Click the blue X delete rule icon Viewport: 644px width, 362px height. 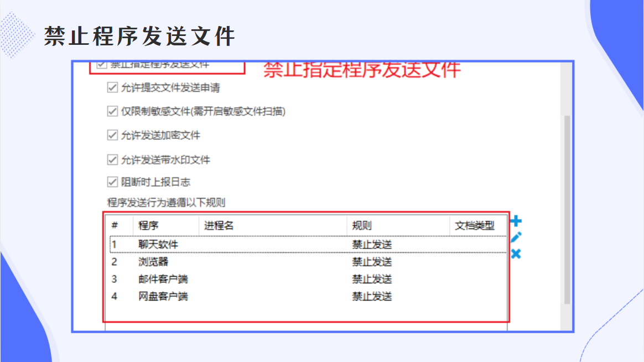pyautogui.click(x=516, y=254)
